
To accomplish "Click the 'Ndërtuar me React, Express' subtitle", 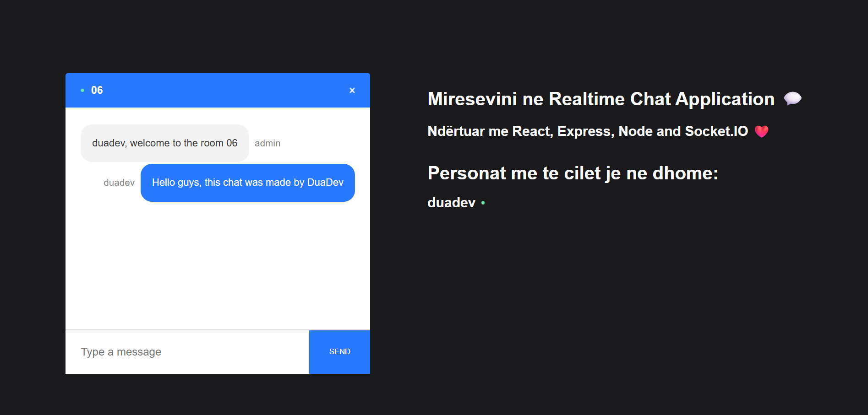I will pos(588,131).
